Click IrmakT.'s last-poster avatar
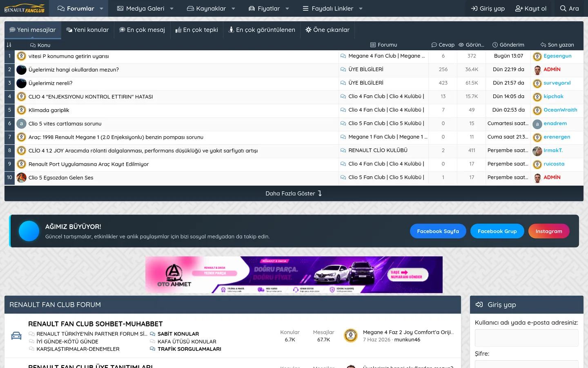This screenshot has height=368, width=588. pos(537,151)
